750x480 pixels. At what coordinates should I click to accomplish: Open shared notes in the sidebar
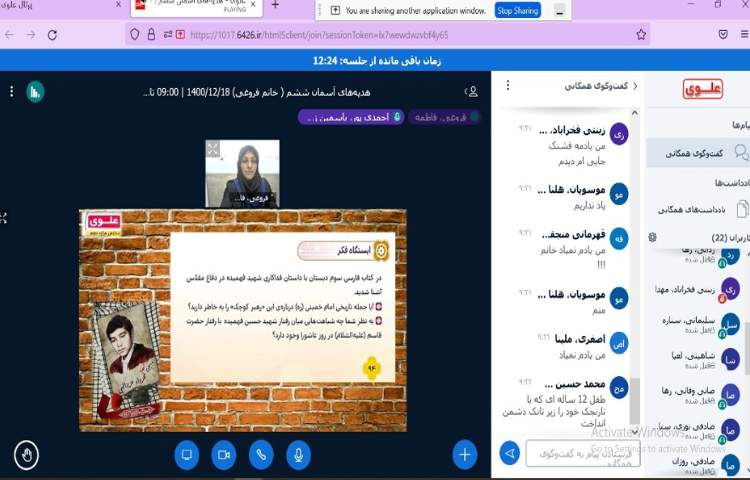click(698, 209)
